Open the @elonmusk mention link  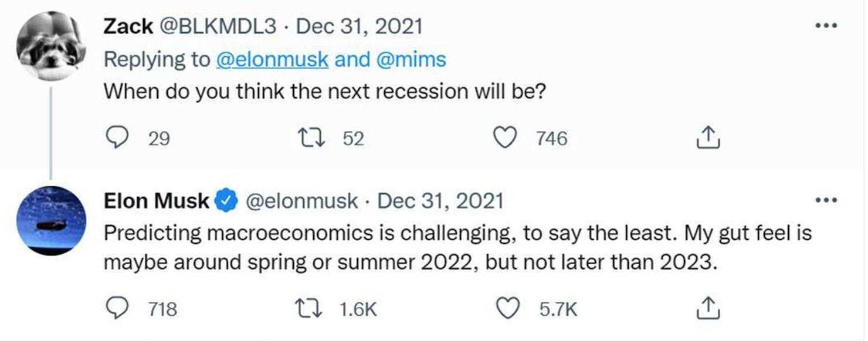(x=272, y=59)
